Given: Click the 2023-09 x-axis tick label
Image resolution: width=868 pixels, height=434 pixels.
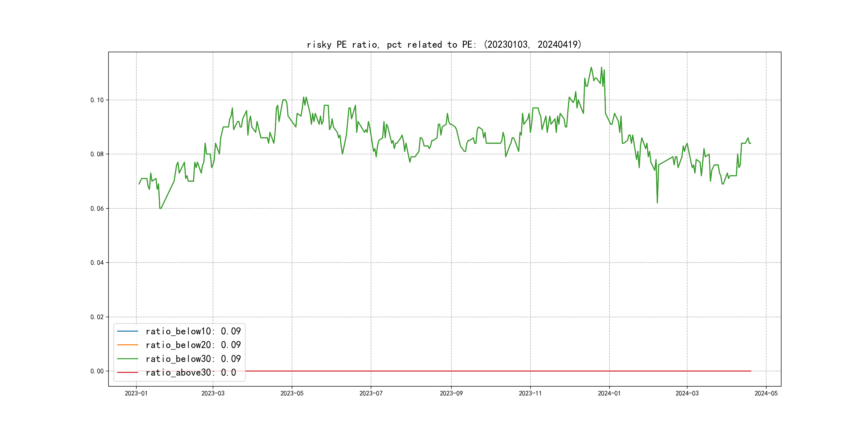Looking at the screenshot, I should [x=451, y=393].
